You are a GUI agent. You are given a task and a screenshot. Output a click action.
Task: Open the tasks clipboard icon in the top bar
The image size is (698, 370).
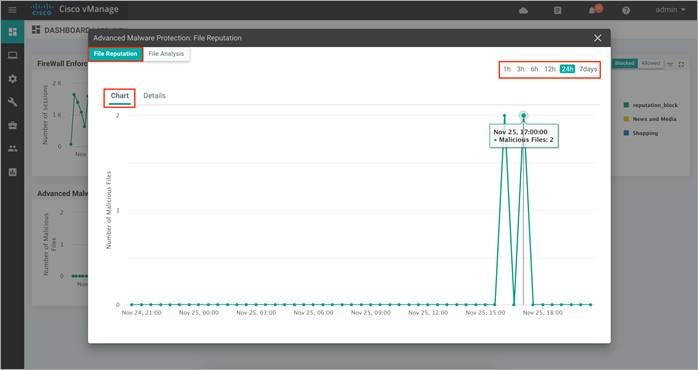pyautogui.click(x=557, y=10)
